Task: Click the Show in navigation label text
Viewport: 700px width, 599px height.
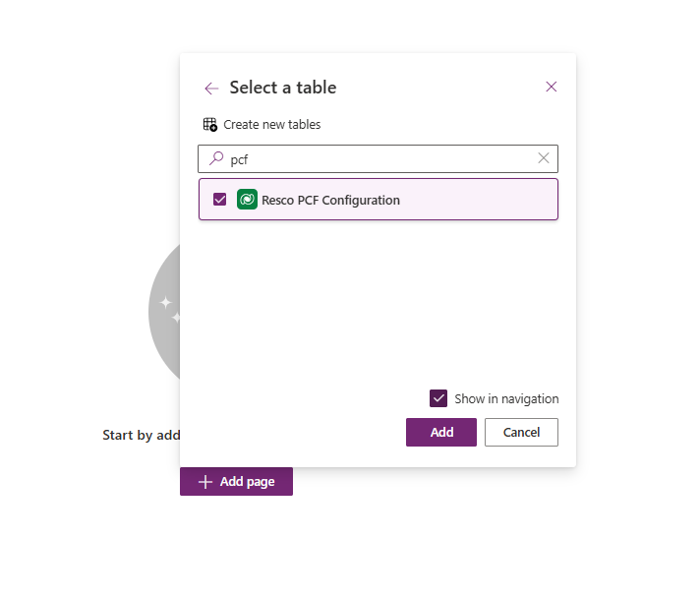Action: pyautogui.click(x=506, y=399)
